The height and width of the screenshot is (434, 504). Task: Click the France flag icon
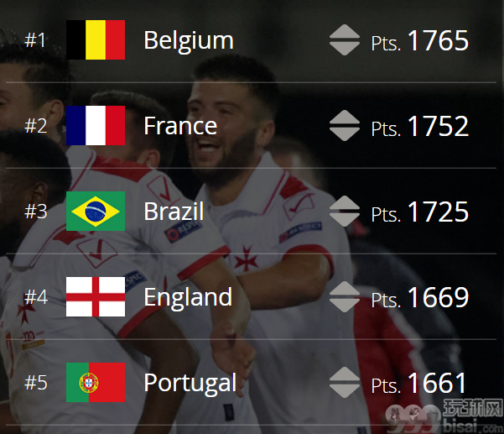coord(96,125)
